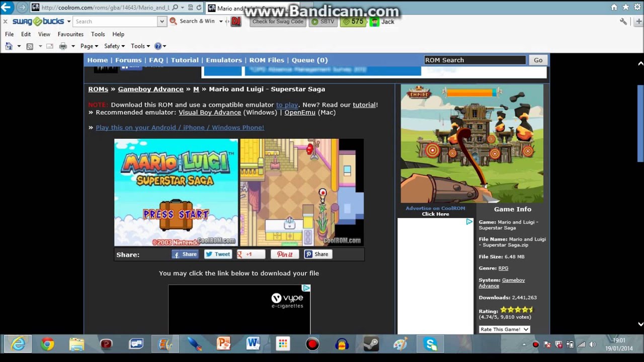Click the Jack user account icon
The height and width of the screenshot is (362, 644).
click(x=374, y=22)
